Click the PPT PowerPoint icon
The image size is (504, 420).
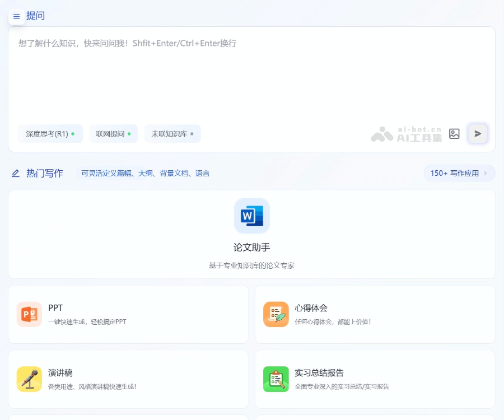pyautogui.click(x=29, y=315)
